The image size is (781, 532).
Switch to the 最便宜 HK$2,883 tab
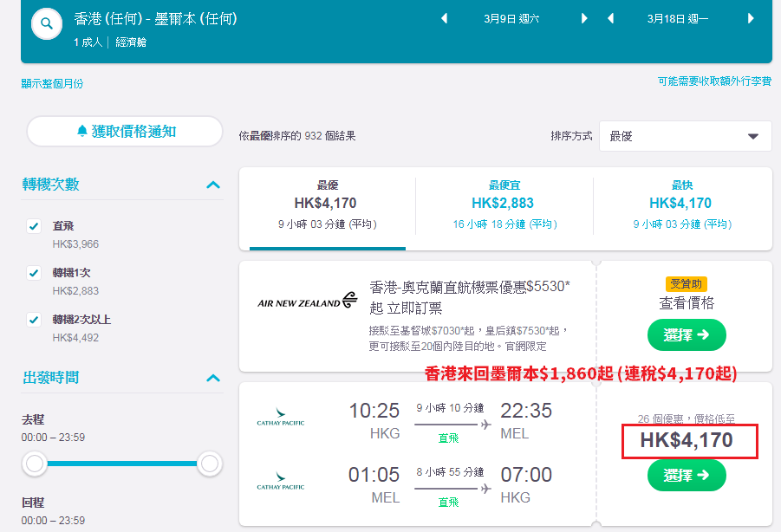(x=504, y=205)
